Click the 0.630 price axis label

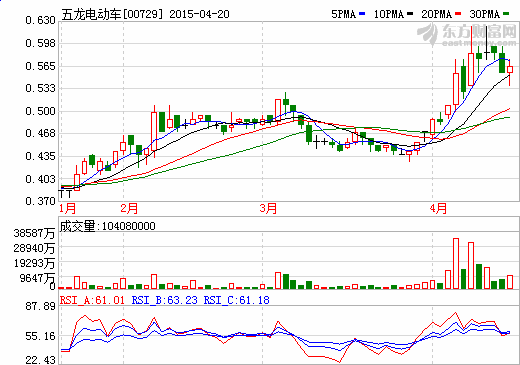pyautogui.click(x=40, y=20)
